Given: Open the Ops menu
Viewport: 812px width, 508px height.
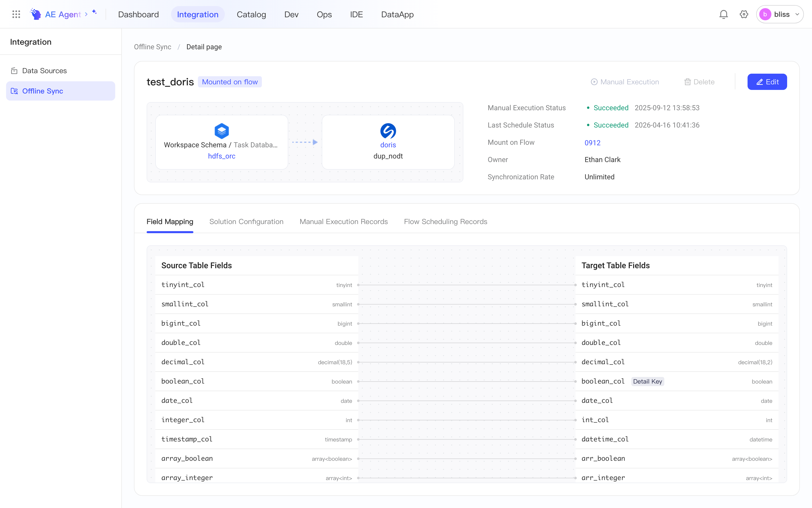Looking at the screenshot, I should [x=324, y=14].
